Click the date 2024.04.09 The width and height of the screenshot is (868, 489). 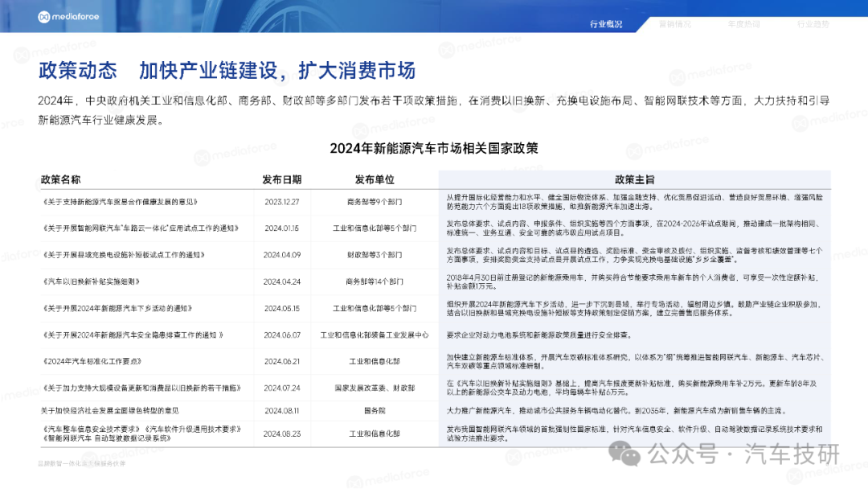click(282, 255)
